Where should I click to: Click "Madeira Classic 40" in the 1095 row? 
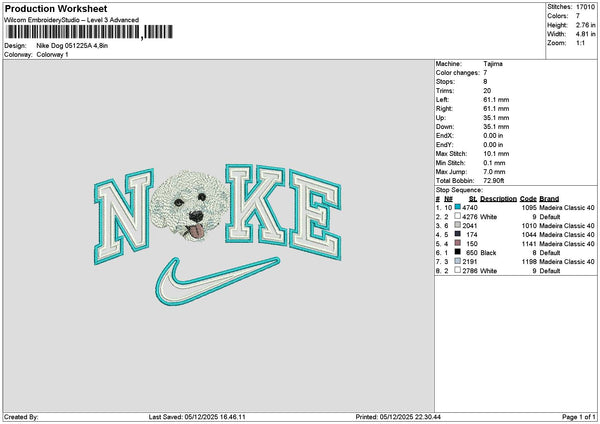(567, 208)
